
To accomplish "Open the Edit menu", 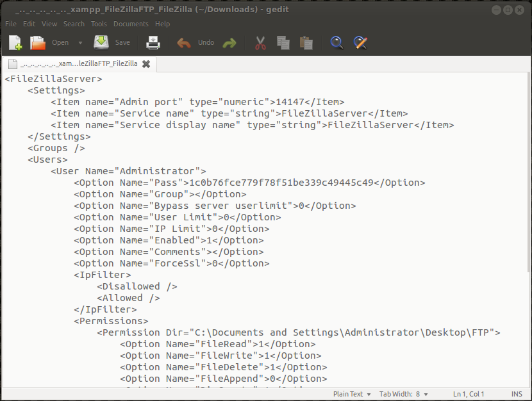I will [x=29, y=24].
